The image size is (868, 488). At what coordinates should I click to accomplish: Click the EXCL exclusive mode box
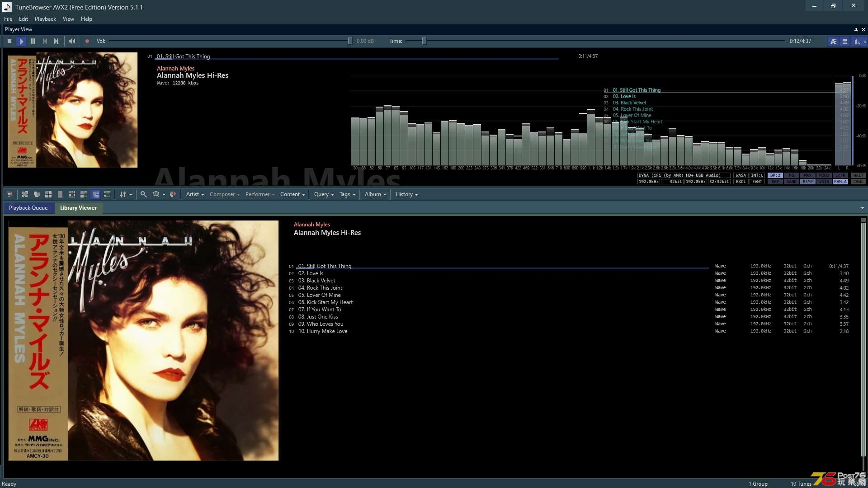[741, 182]
